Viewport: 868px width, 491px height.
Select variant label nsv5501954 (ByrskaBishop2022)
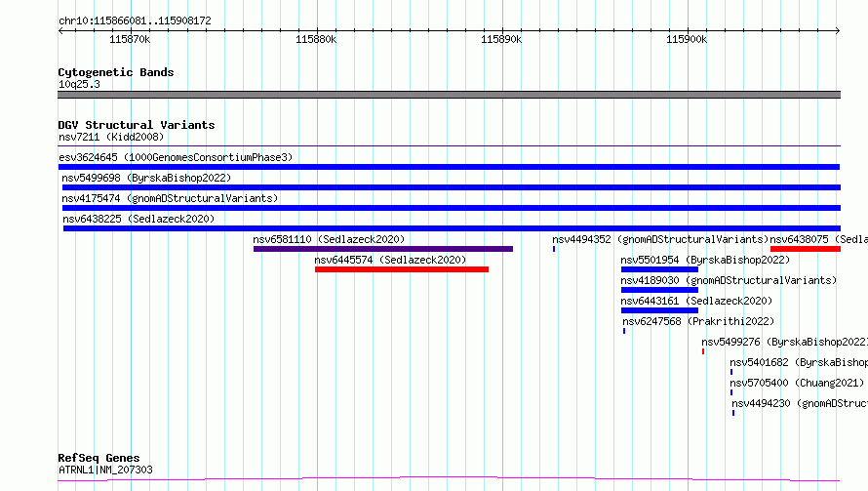(705, 260)
